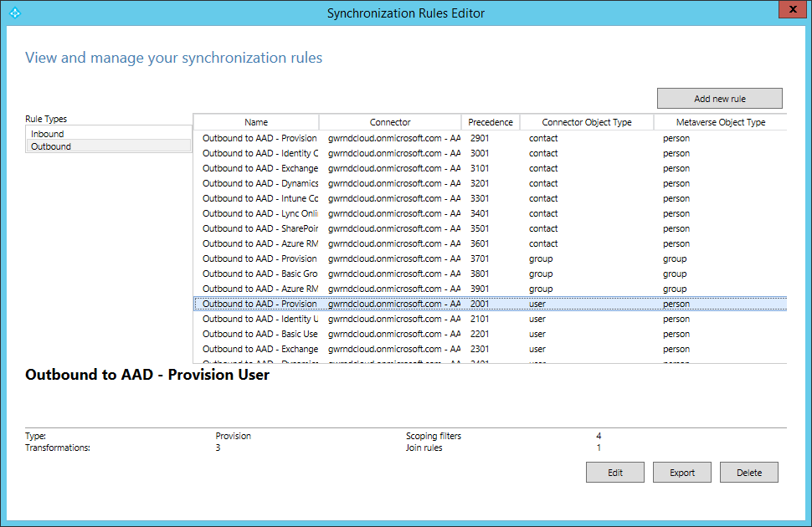Click Metaverse Object Type column header

click(x=720, y=122)
